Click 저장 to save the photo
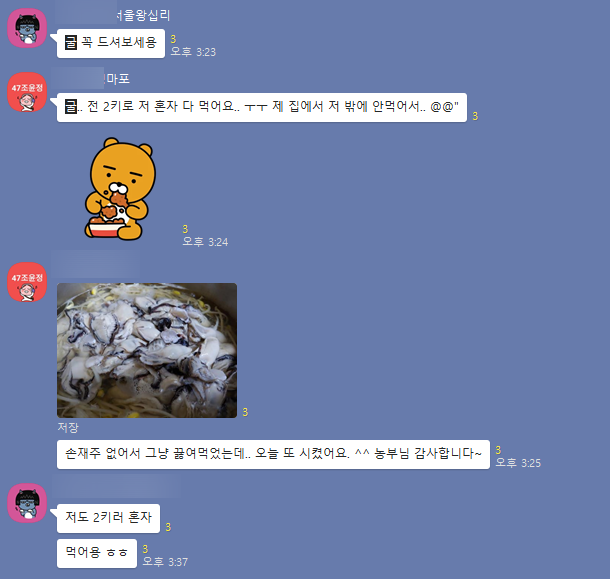The height and width of the screenshot is (579, 610). (68, 428)
